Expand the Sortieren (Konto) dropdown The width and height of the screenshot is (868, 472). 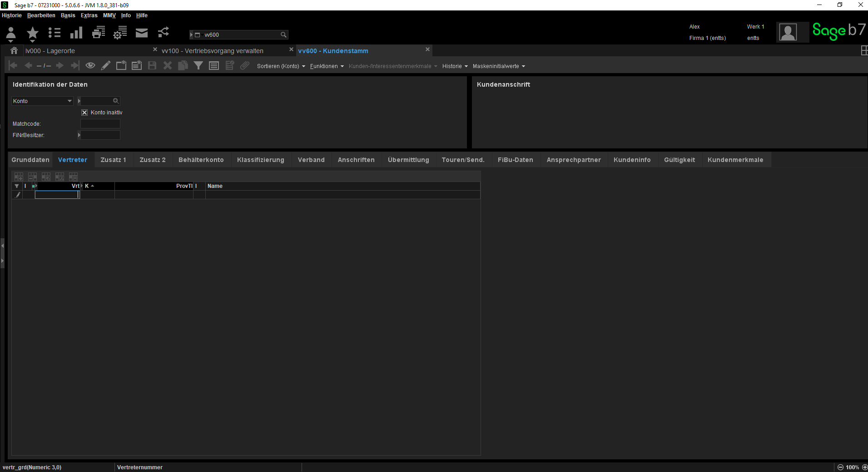(281, 66)
